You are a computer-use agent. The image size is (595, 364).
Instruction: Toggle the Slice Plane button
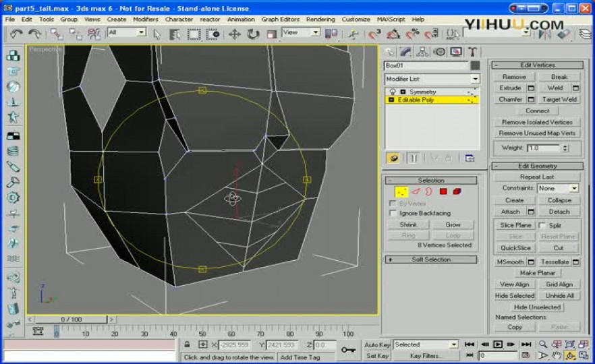[515, 225]
